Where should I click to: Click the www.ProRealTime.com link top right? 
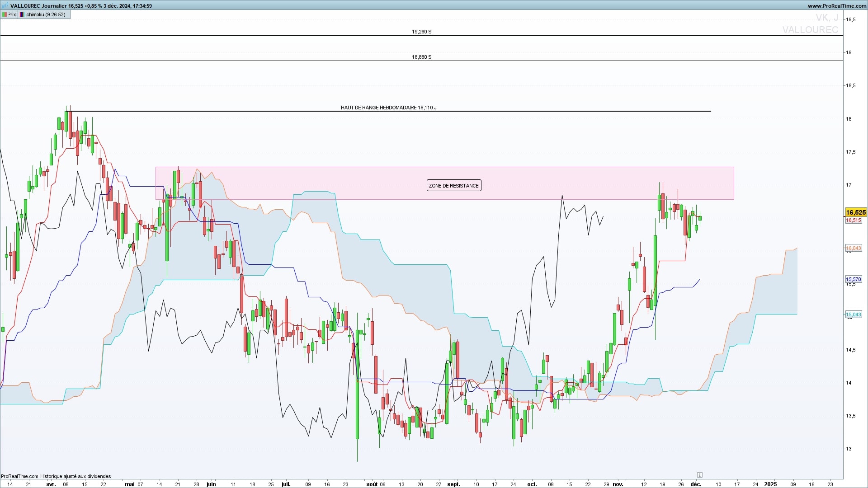tap(837, 6)
